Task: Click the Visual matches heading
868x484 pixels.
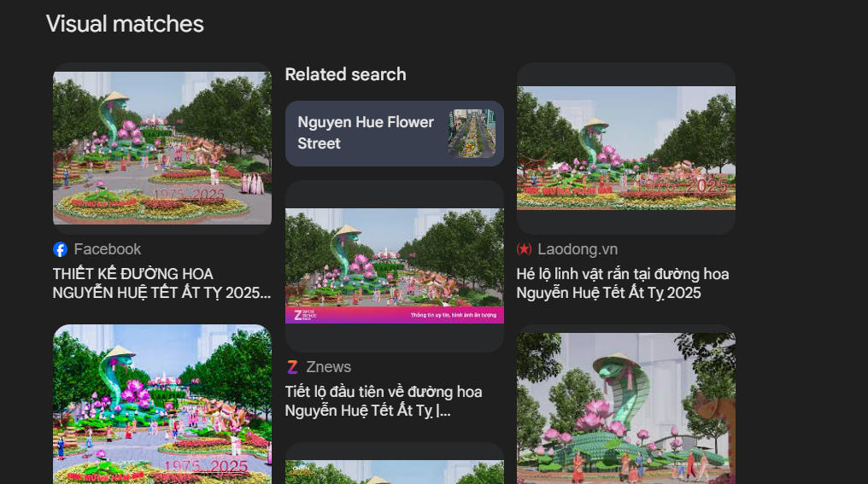Action: [x=125, y=24]
